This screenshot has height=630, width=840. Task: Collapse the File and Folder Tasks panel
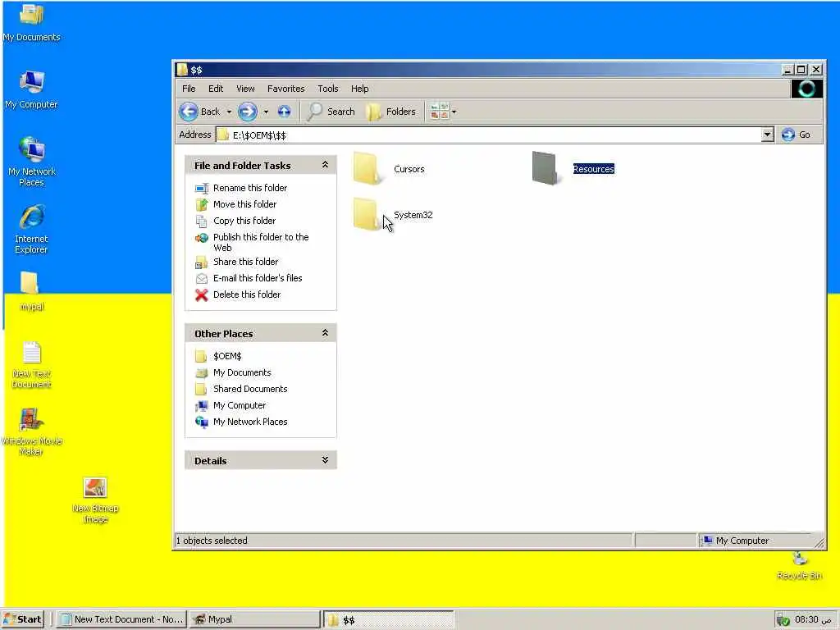point(325,165)
